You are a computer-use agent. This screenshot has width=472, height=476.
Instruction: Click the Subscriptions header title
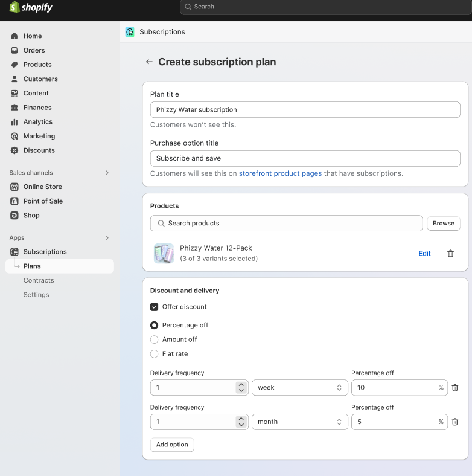(162, 32)
